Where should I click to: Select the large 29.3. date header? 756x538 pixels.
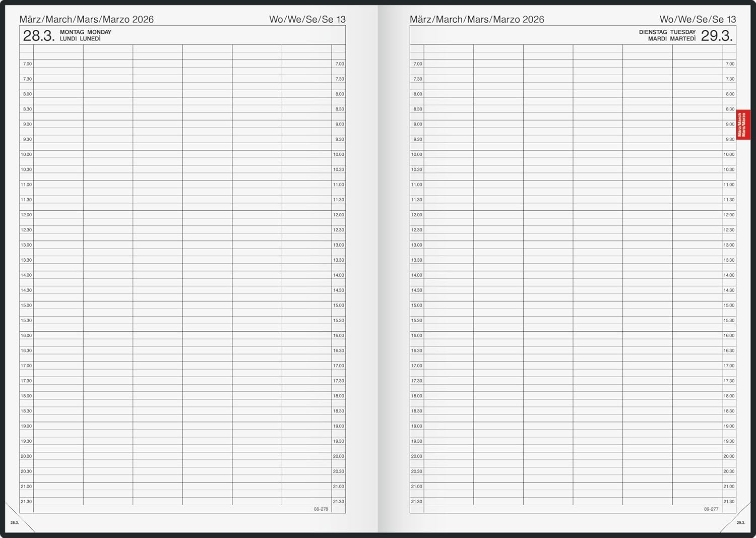(x=716, y=36)
